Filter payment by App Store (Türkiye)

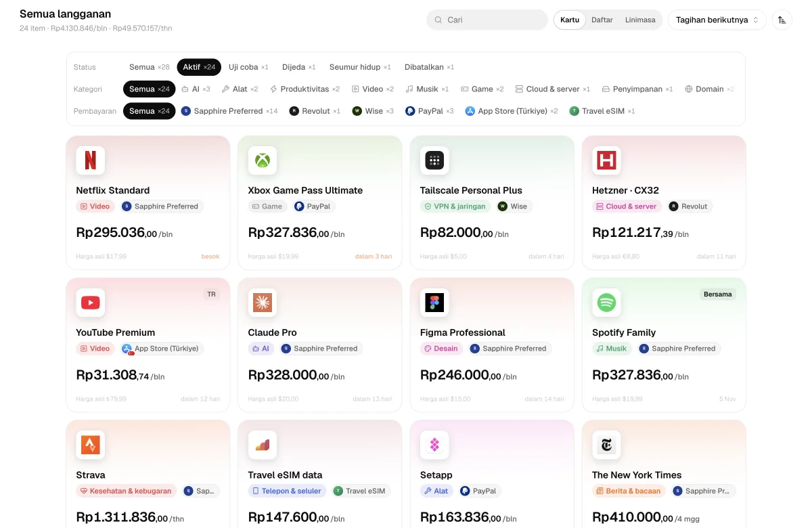coord(512,111)
